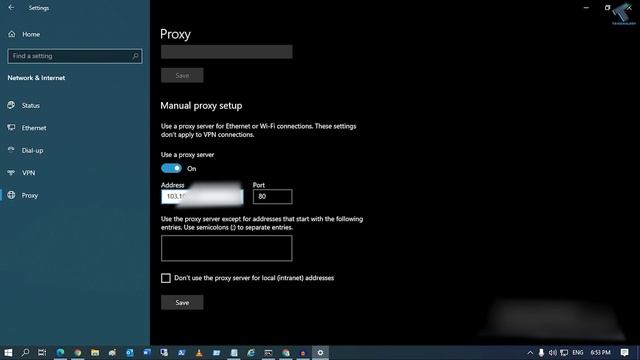Open Word from the taskbar
The image size is (640, 360).
(147, 353)
